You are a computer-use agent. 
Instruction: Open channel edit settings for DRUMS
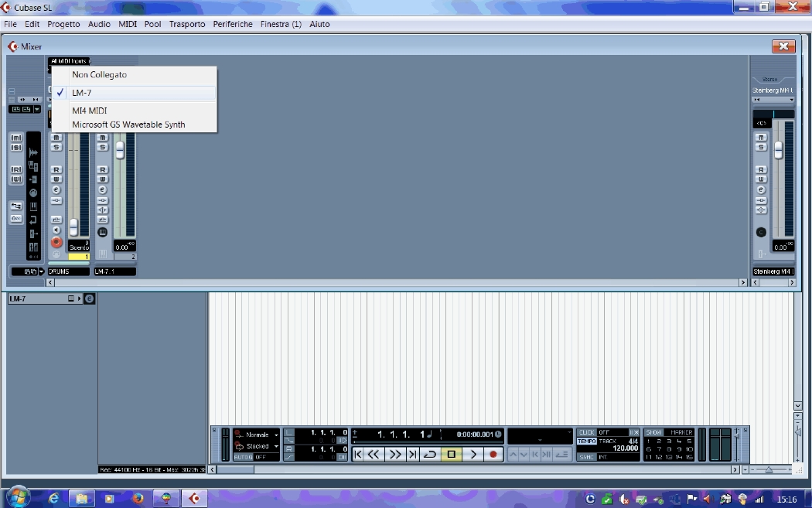tap(56, 190)
